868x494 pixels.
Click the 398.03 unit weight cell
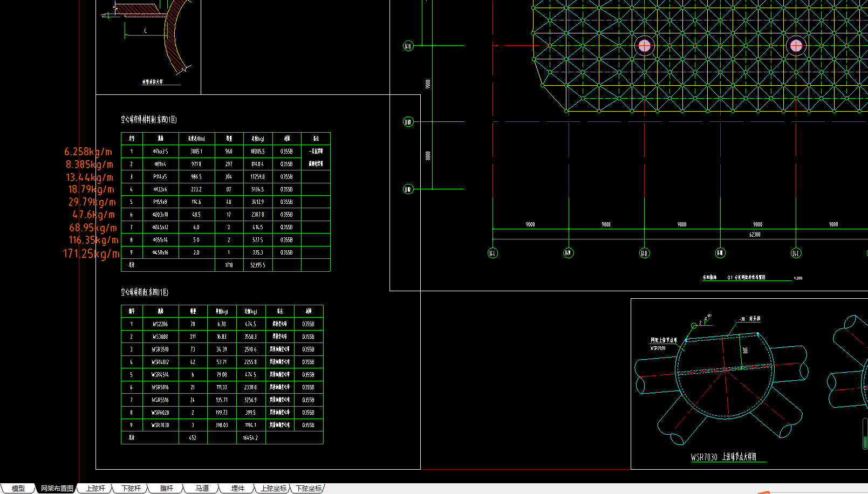[222, 425]
